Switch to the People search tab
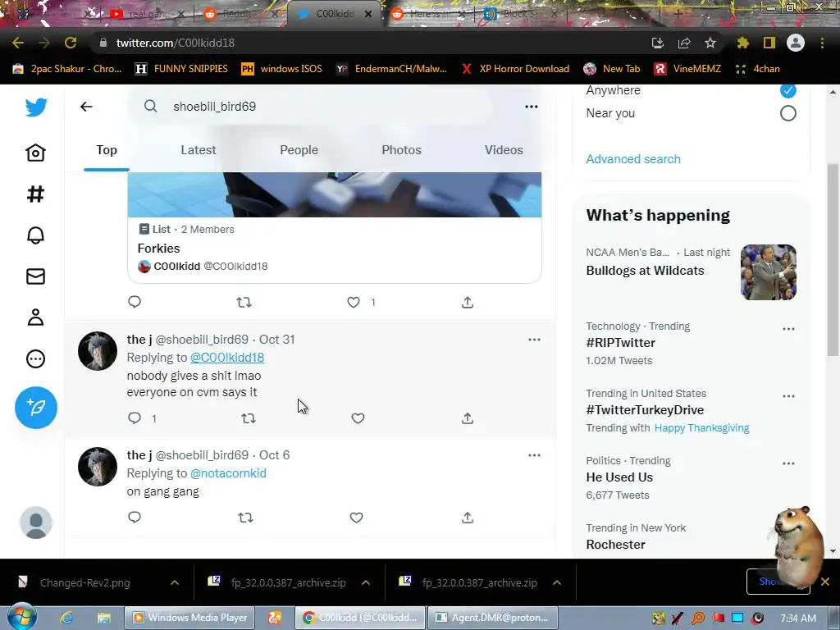Screen dimensions: 840x630 click(x=299, y=150)
